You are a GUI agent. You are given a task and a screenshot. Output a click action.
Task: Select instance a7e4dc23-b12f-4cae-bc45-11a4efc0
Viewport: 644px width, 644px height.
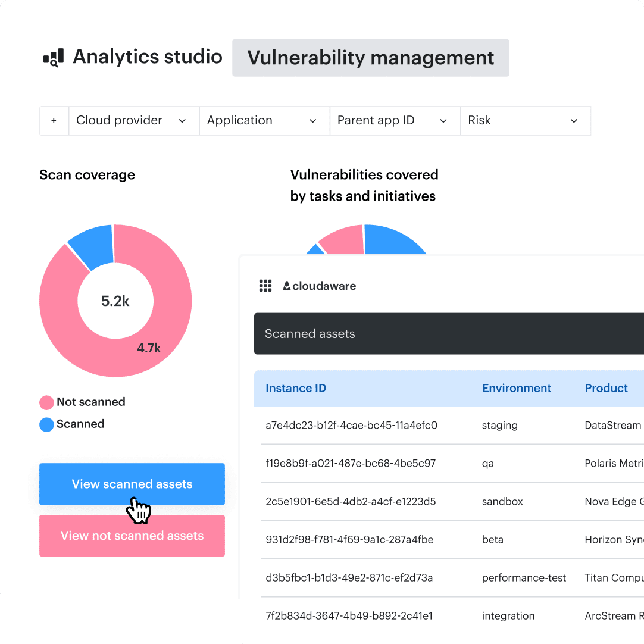pos(352,425)
